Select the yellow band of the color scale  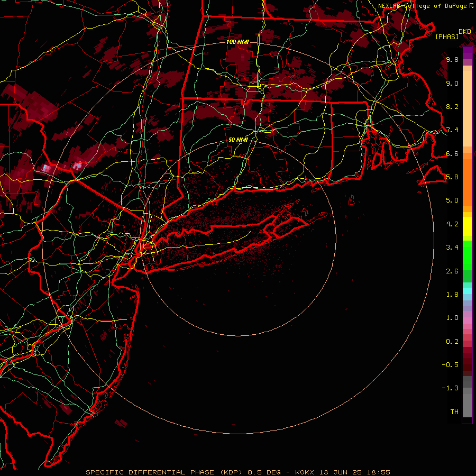[467, 226]
